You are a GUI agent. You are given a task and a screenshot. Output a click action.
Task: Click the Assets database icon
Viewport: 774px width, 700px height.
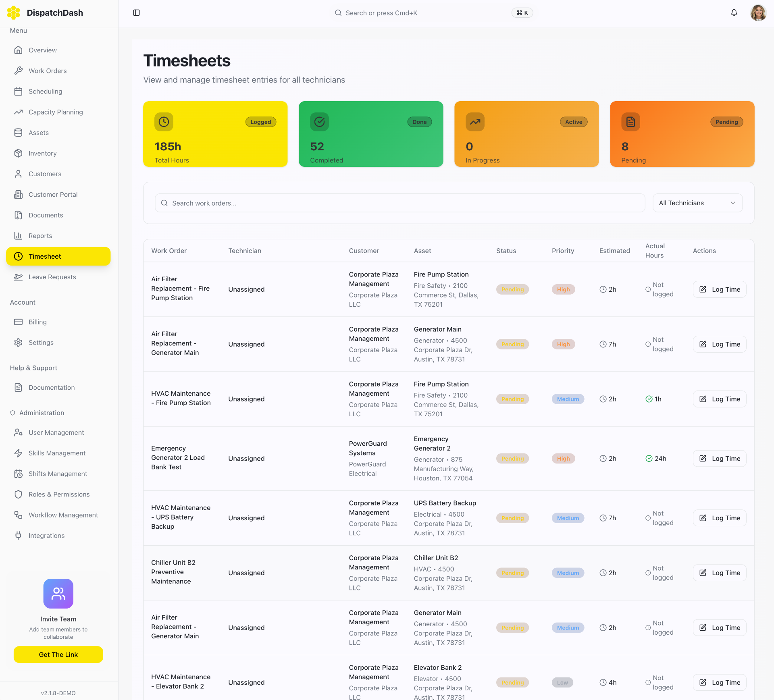pyautogui.click(x=18, y=133)
